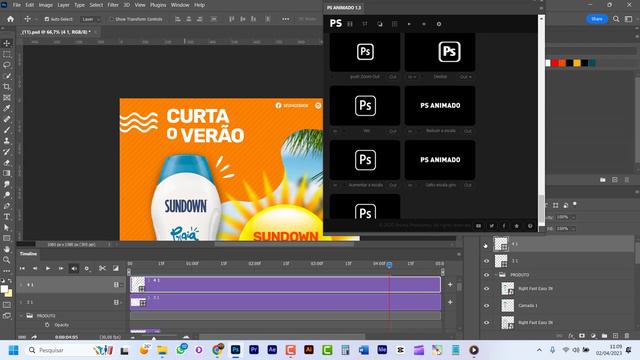
Task: Add a layer mask from the Layers panel
Action: [582, 336]
